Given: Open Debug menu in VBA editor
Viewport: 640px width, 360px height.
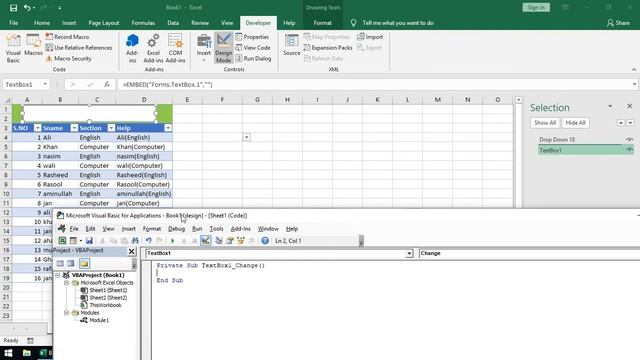Looking at the screenshot, I should click(x=176, y=229).
